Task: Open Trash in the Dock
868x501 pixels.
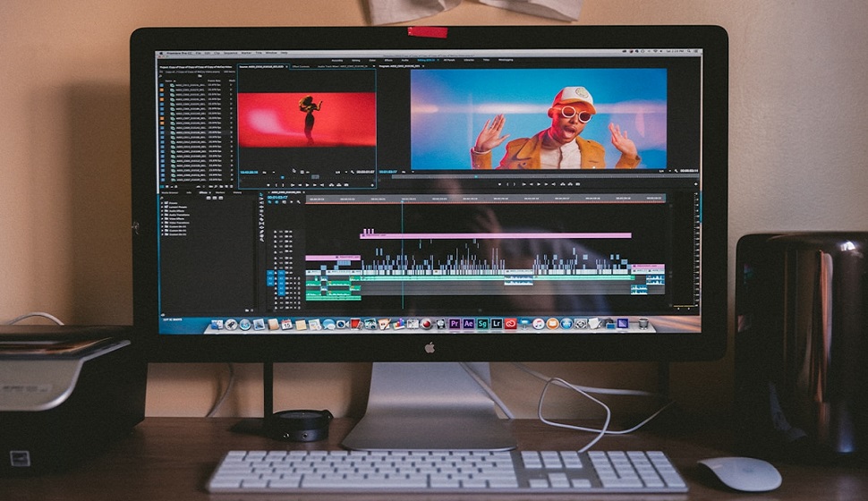Action: [643, 324]
